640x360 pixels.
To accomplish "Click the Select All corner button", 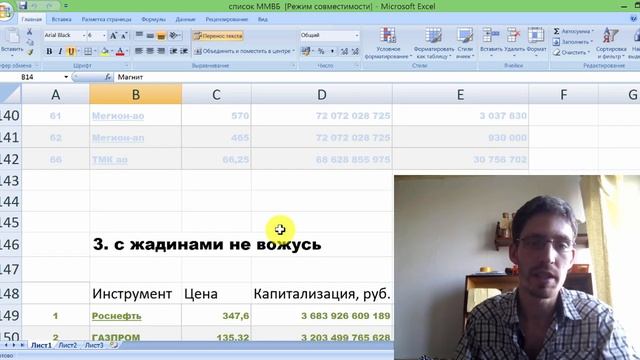I will 10,94.
